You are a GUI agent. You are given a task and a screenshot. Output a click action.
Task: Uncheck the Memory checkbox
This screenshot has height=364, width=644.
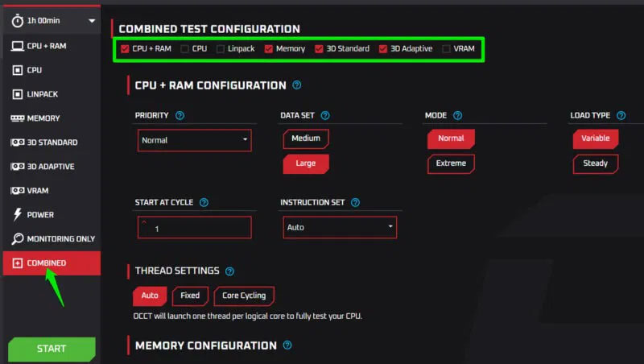[269, 49]
